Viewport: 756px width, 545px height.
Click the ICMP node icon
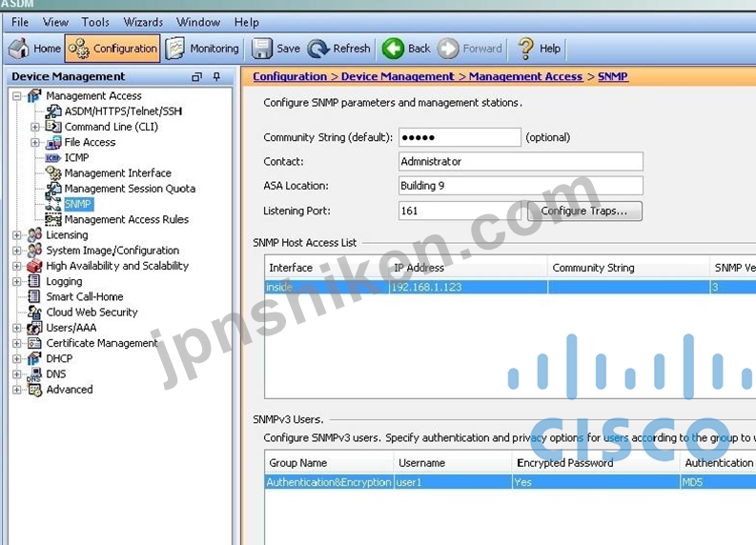[52, 157]
